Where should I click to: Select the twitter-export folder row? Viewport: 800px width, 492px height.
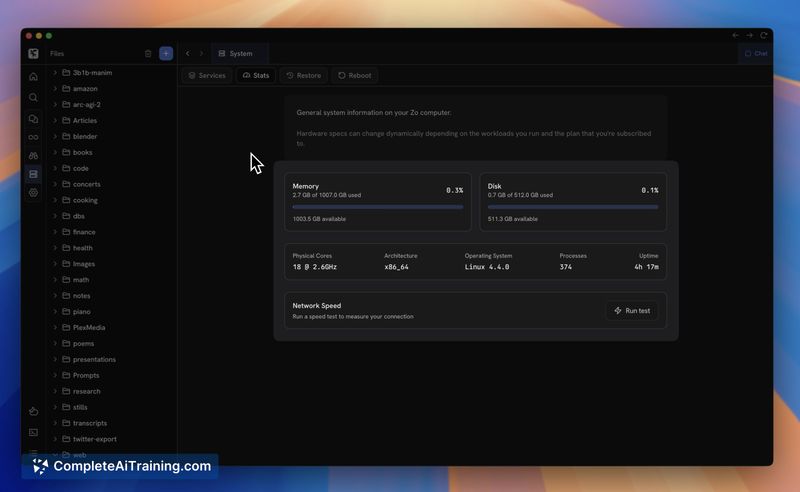click(x=113, y=439)
